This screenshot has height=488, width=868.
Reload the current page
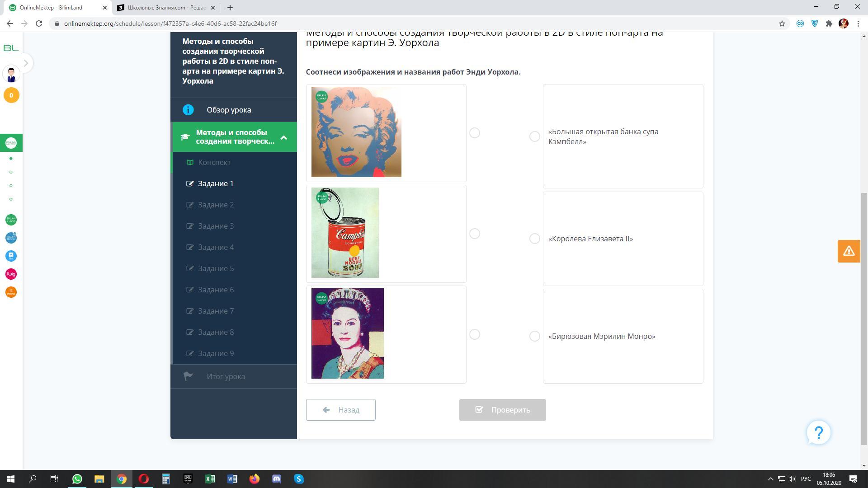click(x=39, y=23)
